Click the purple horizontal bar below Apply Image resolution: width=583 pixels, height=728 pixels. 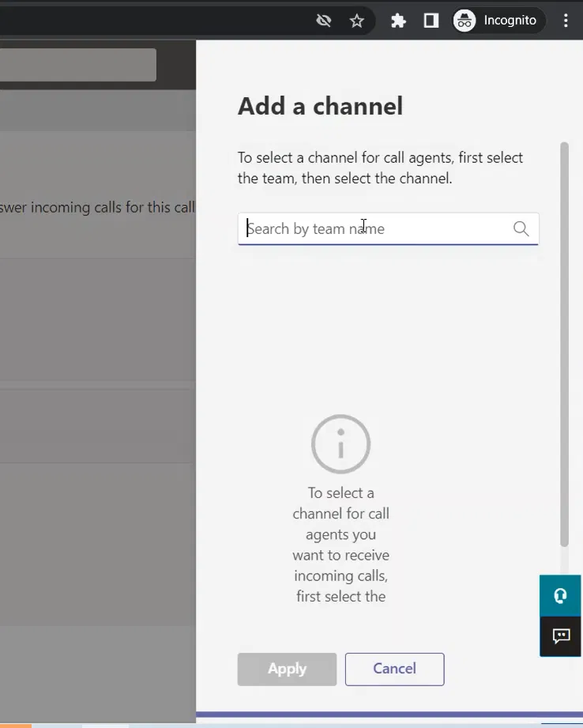tap(389, 714)
